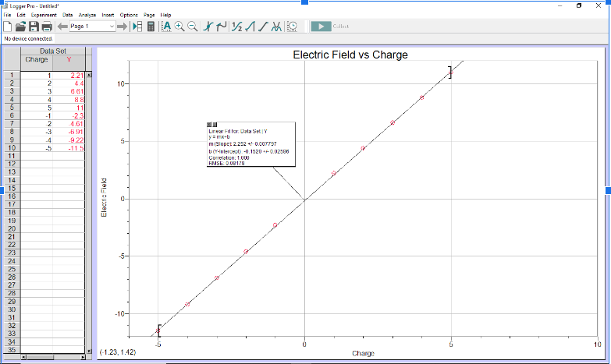Maximize the Logger Pro window
The height and width of the screenshot is (364, 611).
pyautogui.click(x=579, y=5)
